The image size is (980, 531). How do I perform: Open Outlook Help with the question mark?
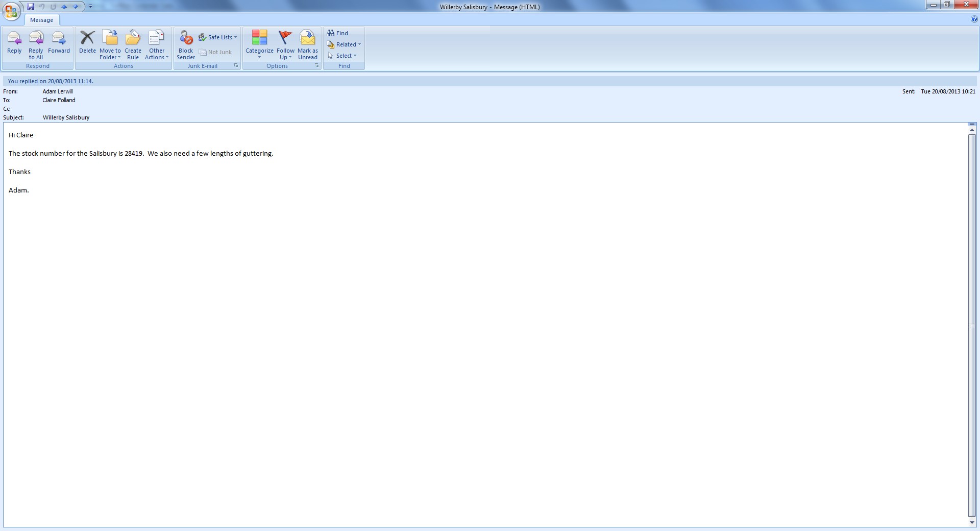pyautogui.click(x=974, y=19)
